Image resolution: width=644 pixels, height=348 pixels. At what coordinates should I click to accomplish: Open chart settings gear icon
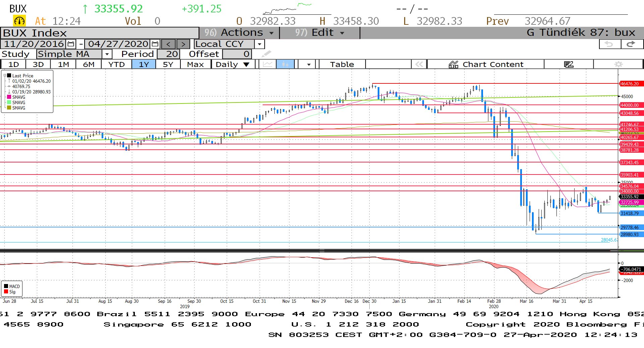[x=619, y=64]
